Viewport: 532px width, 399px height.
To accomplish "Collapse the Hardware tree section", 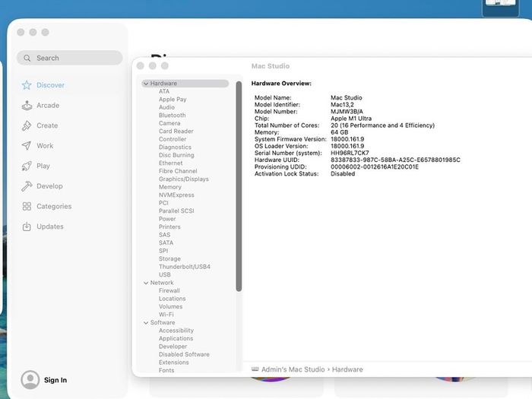I will pos(146,84).
